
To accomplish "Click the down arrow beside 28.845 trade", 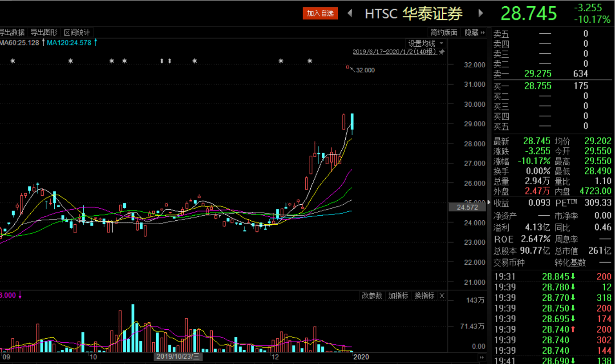I will click(573, 277).
